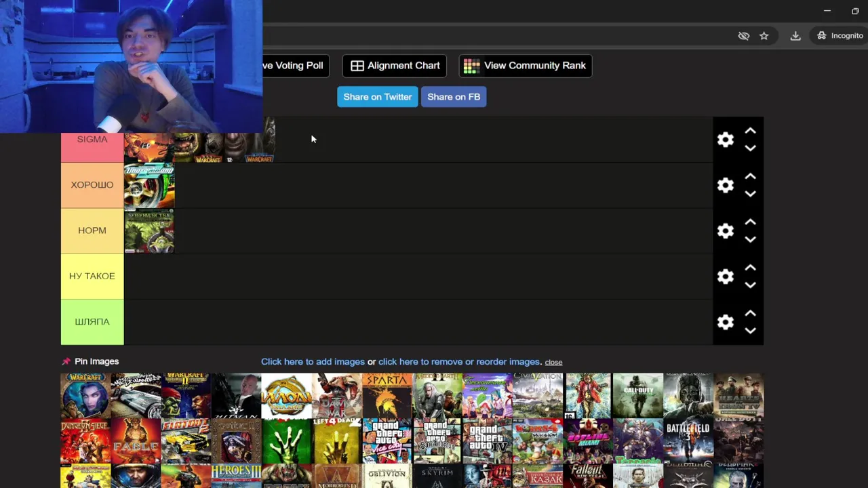Click the yellow НОРМ tier label box
The image size is (868, 488).
point(92,231)
